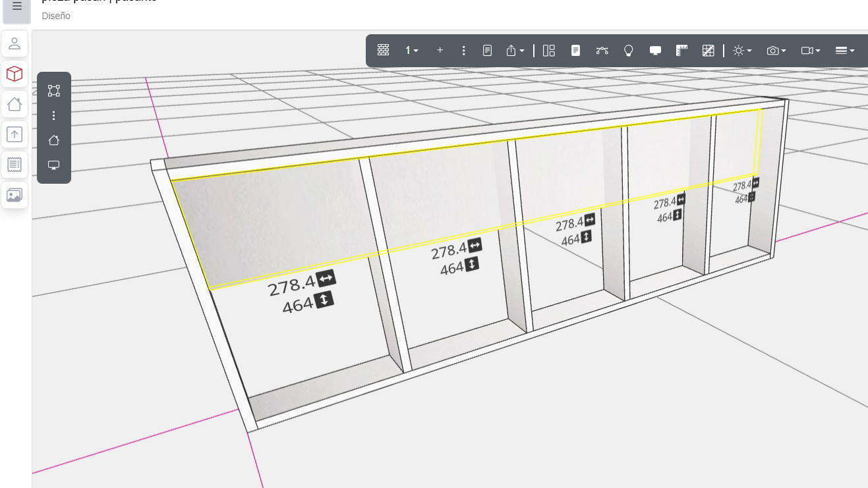Image resolution: width=868 pixels, height=488 pixels.
Task: Open the house sidebar icon in left panel
Action: click(x=14, y=104)
